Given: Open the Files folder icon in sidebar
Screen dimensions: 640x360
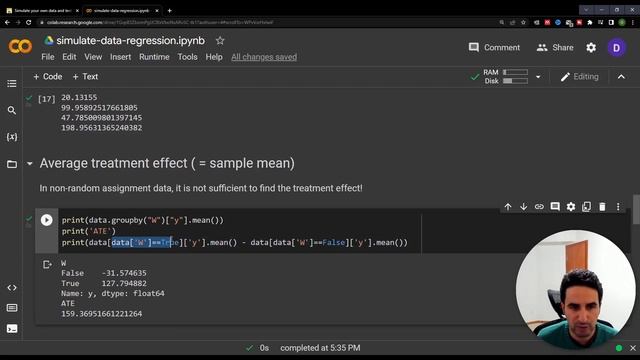Looking at the screenshot, I should click(x=12, y=164).
